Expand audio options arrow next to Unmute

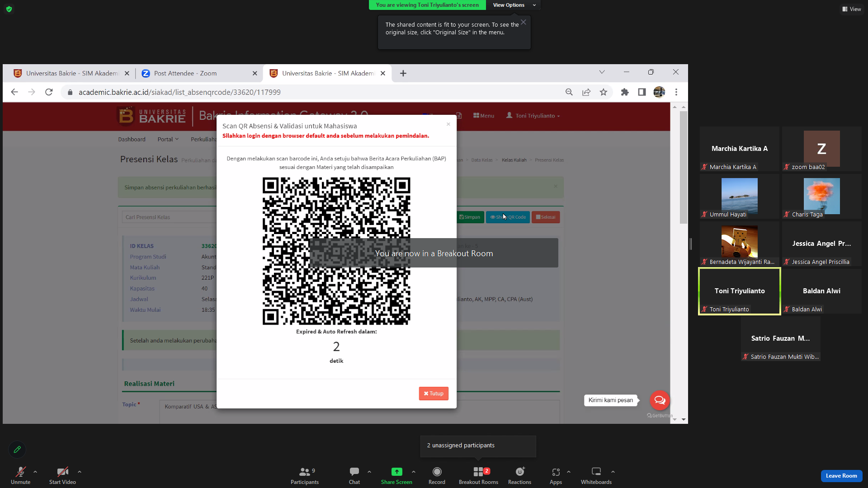[x=35, y=472]
